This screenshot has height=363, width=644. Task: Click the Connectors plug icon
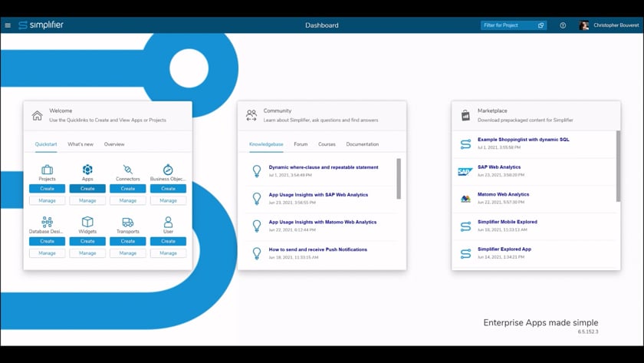[128, 170]
